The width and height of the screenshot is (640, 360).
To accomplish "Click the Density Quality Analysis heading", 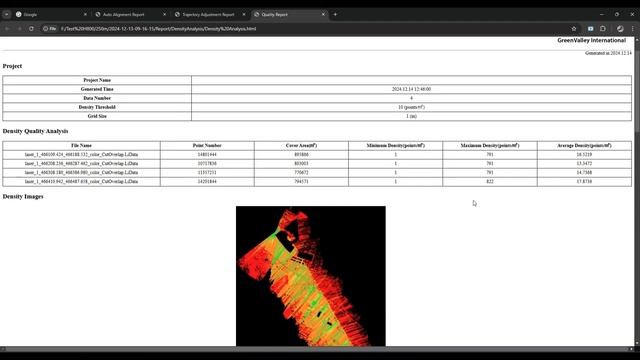I will coord(35,131).
